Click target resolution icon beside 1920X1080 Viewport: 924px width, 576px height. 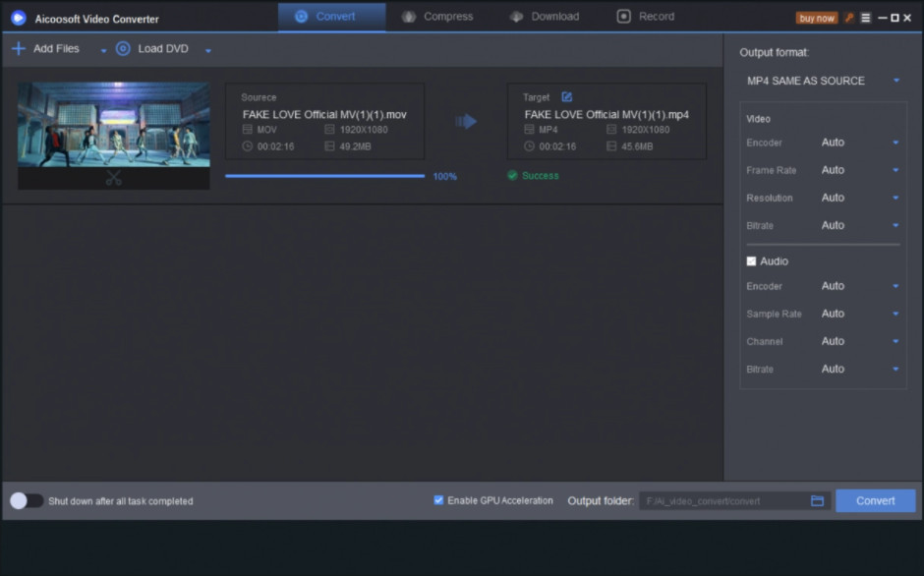611,129
